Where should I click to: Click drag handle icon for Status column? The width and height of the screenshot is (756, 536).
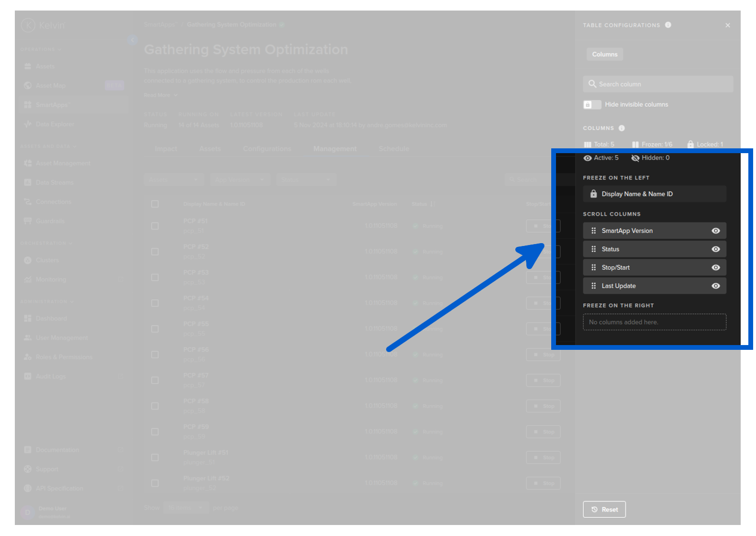(593, 249)
